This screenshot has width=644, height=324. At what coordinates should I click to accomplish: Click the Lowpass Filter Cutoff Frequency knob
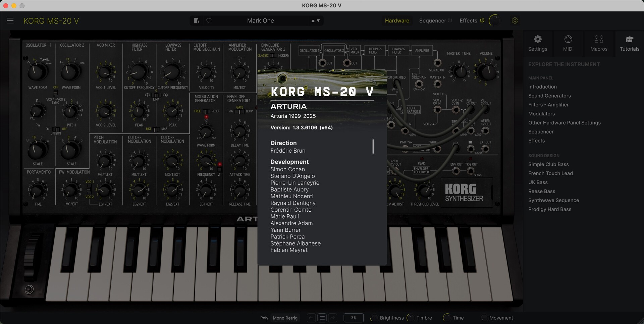pyautogui.click(x=172, y=72)
